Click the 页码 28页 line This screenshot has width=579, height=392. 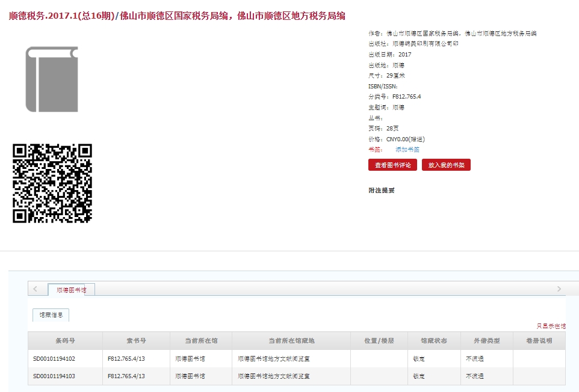pyautogui.click(x=383, y=128)
